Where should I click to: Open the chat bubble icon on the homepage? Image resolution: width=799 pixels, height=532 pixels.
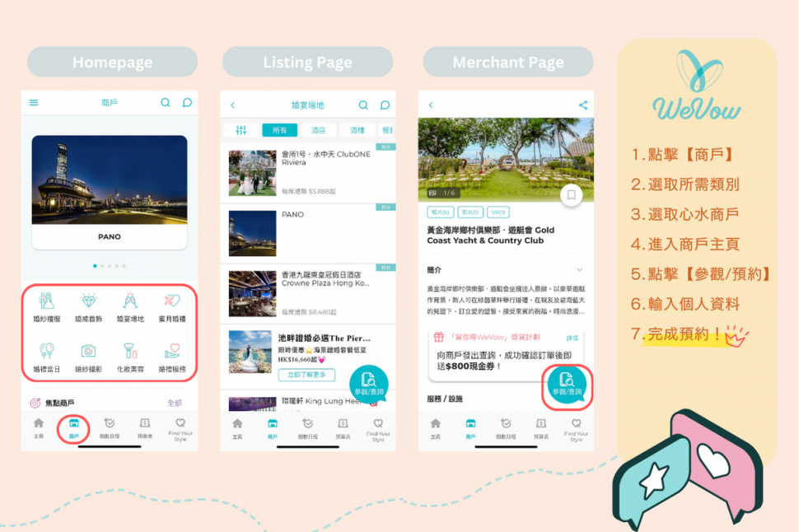click(x=186, y=102)
